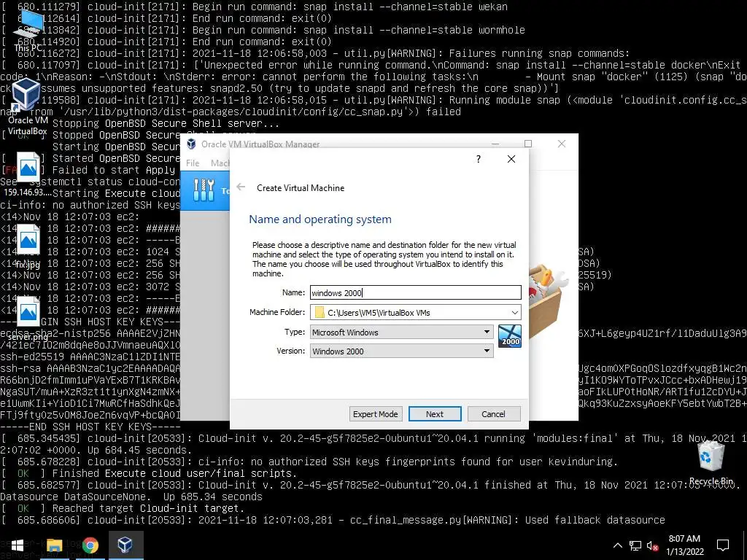Switch to Expert Mode
Viewport: 747px width, 560px height.
coord(376,414)
